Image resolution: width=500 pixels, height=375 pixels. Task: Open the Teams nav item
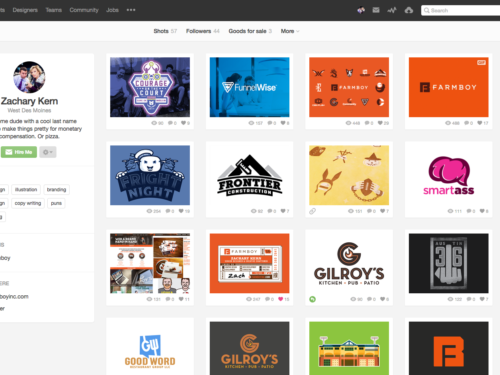(x=54, y=10)
